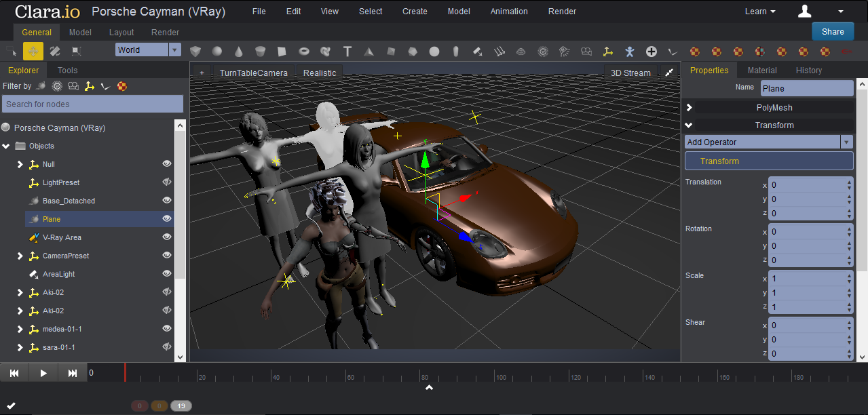The height and width of the screenshot is (415, 868).
Task: Toggle visibility of CameraPreset
Action: 166,256
